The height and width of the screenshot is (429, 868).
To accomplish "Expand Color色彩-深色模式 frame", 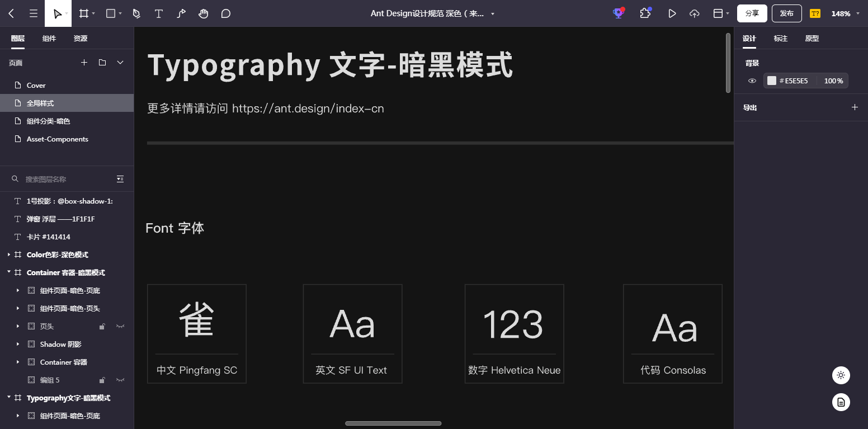I will click(x=9, y=254).
